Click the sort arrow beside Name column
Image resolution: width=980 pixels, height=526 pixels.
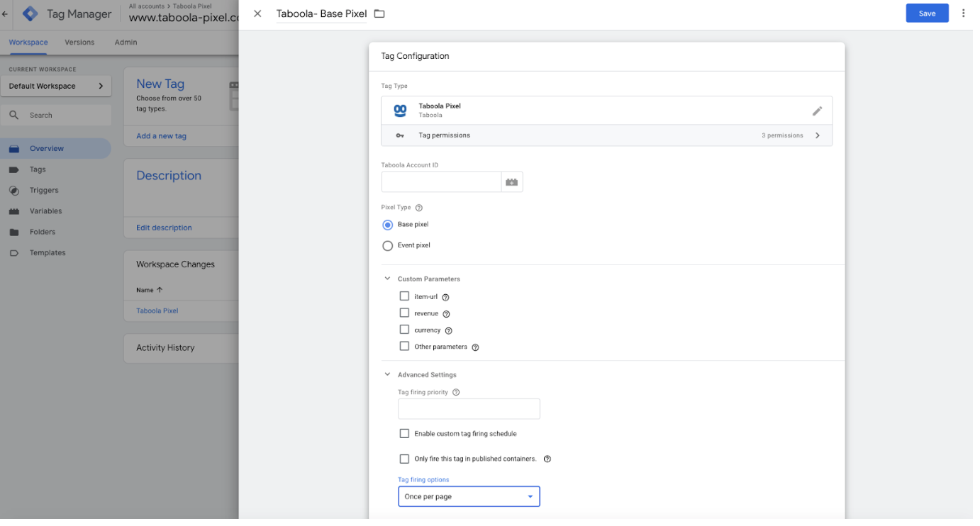(x=160, y=290)
